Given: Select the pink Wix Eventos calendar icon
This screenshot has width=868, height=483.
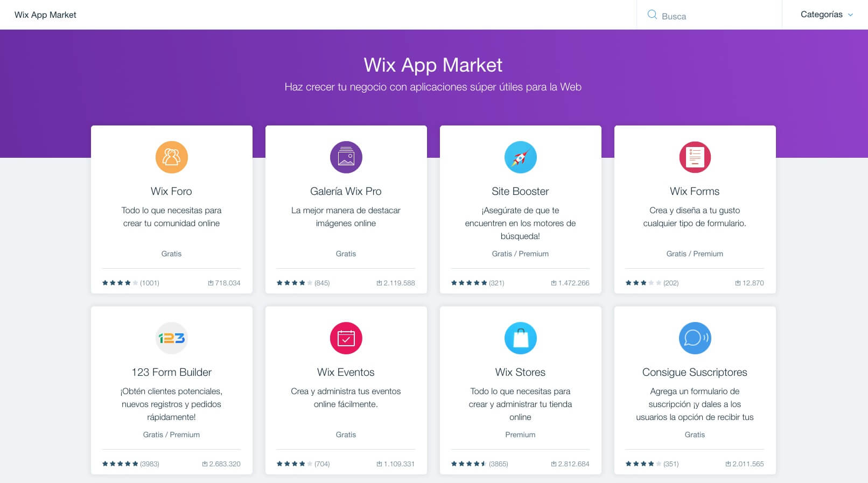Looking at the screenshot, I should [346, 338].
